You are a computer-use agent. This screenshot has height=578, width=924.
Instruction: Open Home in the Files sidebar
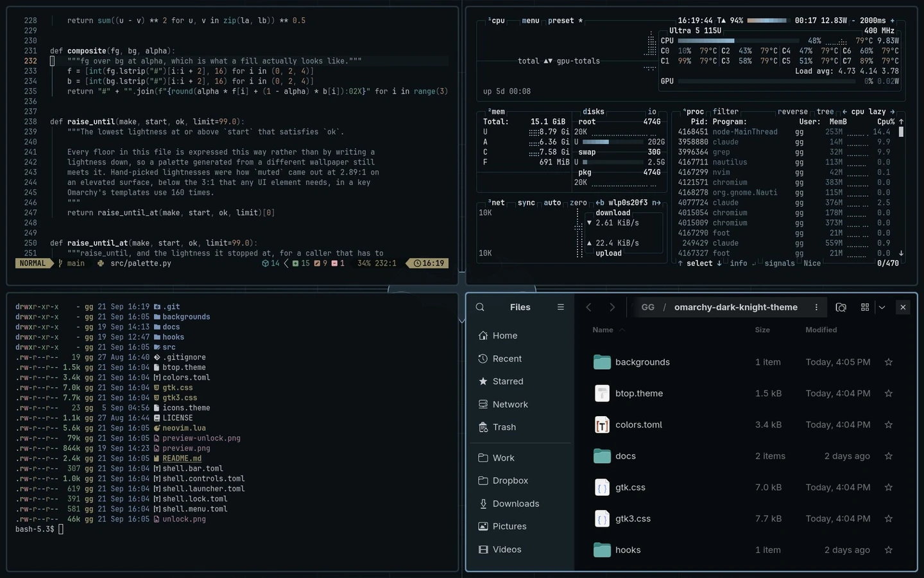(520, 336)
